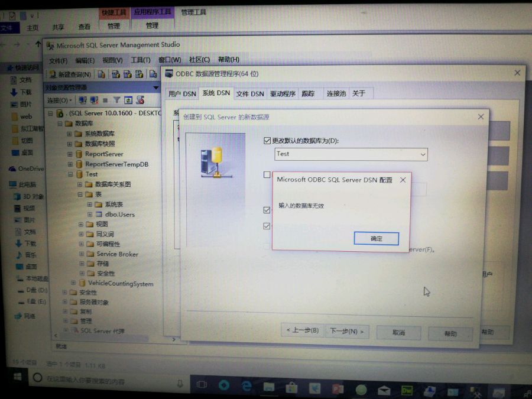
Task: Switch to the 跟踪 tab
Action: point(308,93)
